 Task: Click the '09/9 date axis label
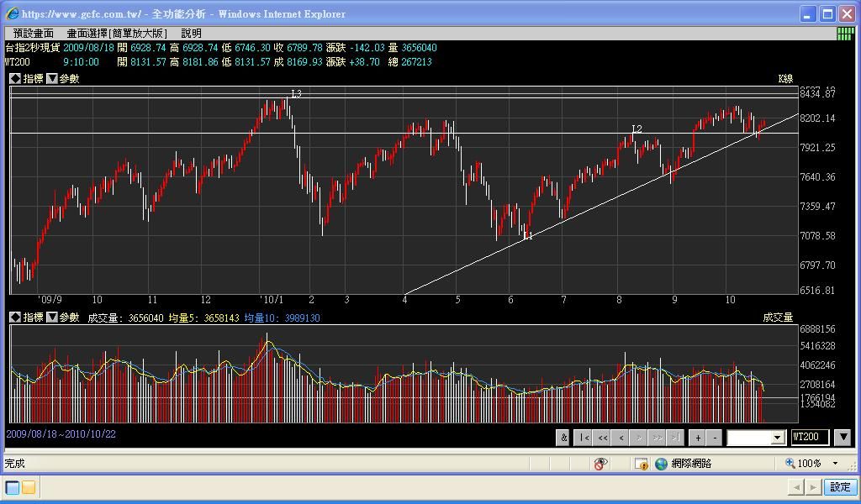tap(50, 299)
